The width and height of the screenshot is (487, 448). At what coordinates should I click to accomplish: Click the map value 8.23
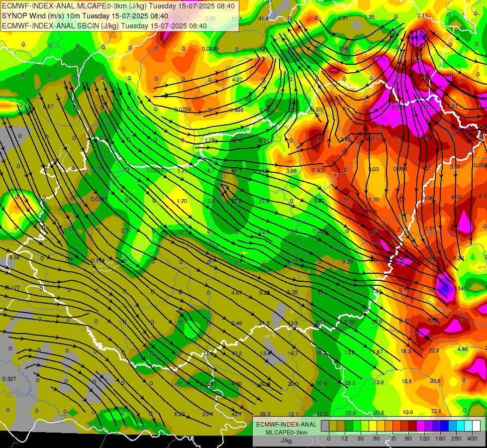[x=179, y=414]
